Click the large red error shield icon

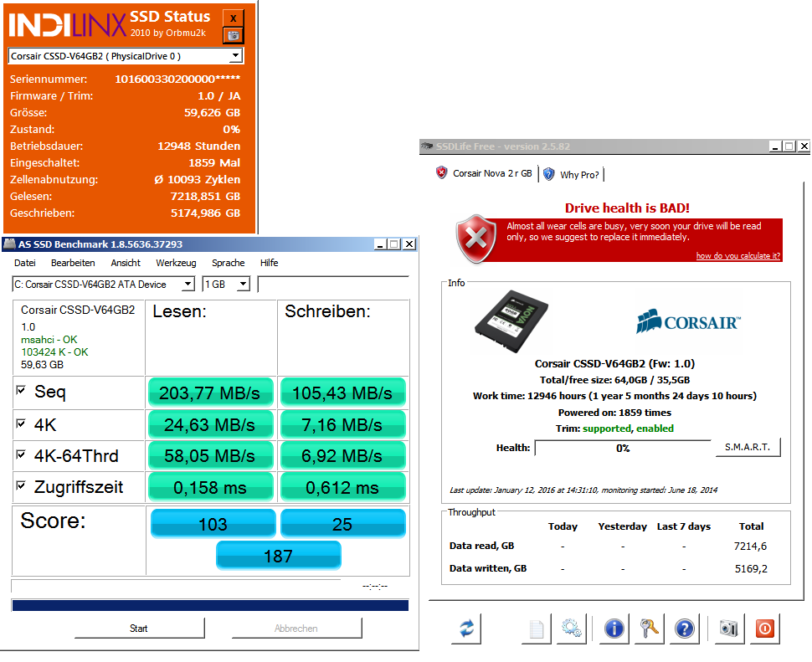(x=476, y=239)
